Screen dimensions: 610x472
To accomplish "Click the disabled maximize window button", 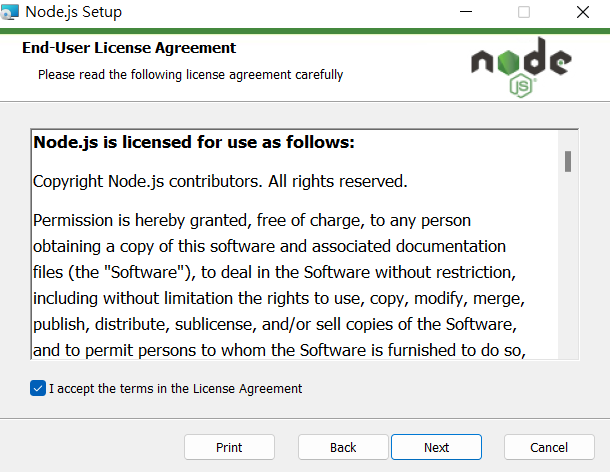I will pyautogui.click(x=524, y=13).
